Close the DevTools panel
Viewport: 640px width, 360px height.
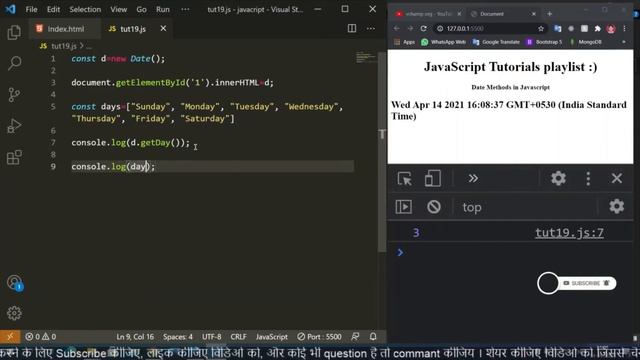617,178
